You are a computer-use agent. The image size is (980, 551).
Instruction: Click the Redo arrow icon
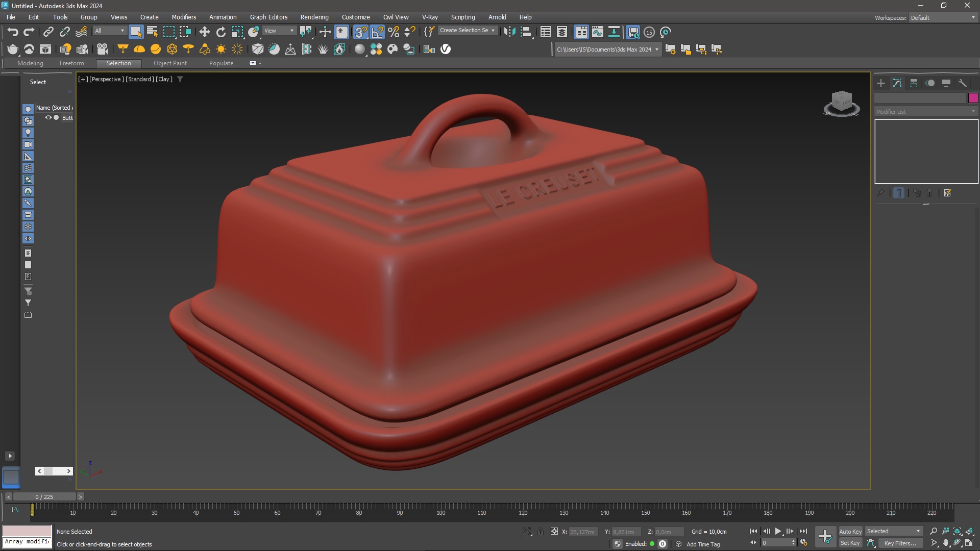[29, 32]
